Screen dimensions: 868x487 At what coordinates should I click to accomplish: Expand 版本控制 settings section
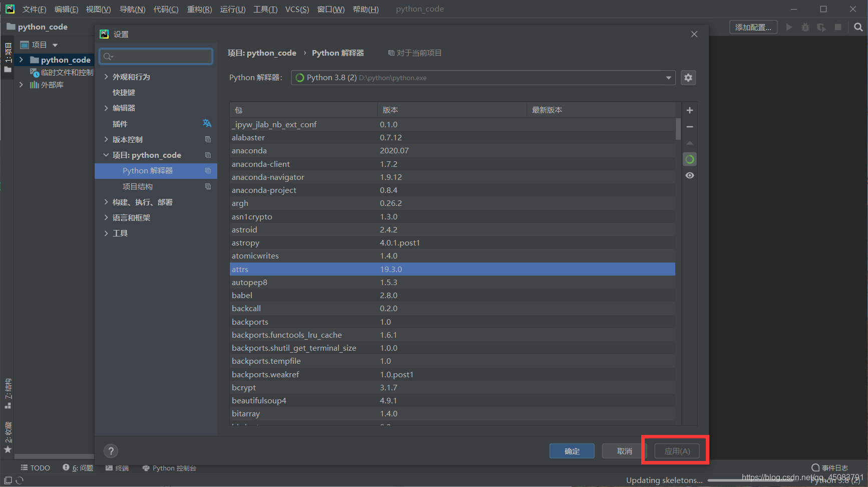pos(106,139)
